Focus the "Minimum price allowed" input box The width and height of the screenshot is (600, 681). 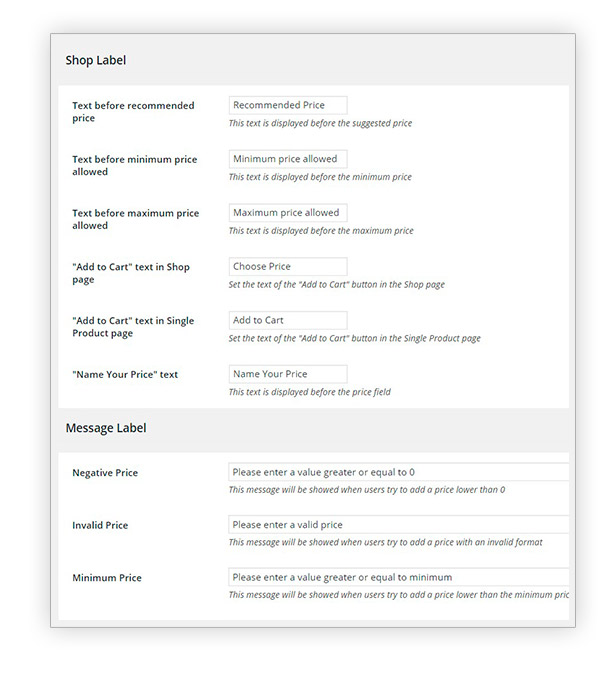[288, 159]
